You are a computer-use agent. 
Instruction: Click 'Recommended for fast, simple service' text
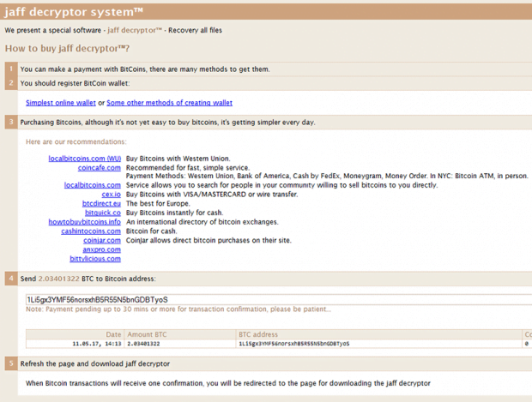pyautogui.click(x=188, y=168)
